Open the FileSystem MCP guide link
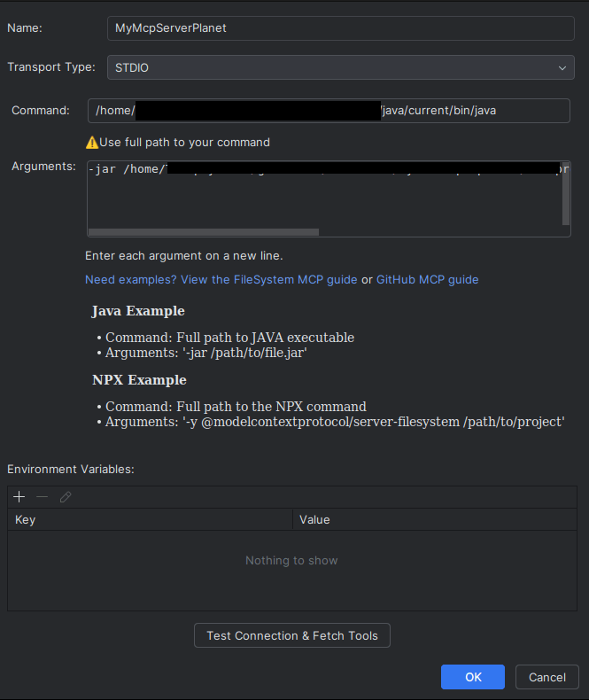589x700 pixels. [221, 279]
